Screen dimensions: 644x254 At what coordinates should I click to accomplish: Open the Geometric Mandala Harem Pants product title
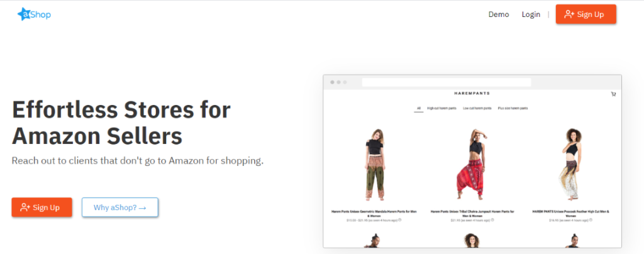click(x=374, y=213)
